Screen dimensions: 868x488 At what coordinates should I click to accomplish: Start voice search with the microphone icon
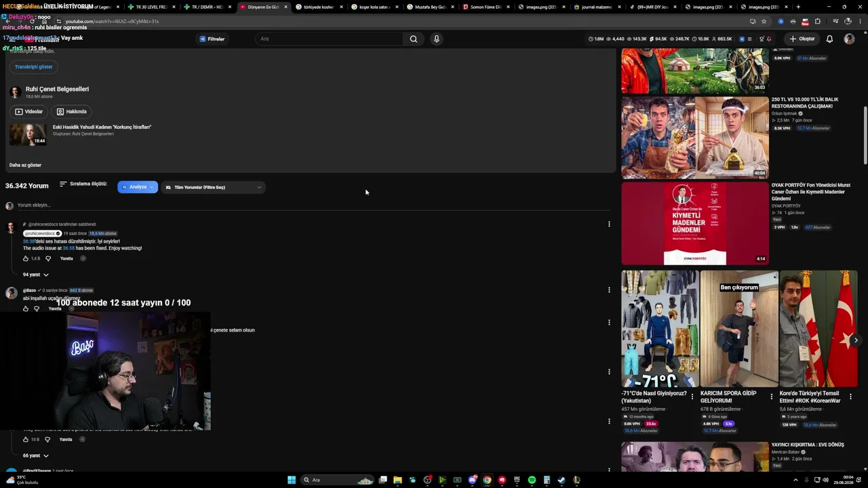point(437,39)
